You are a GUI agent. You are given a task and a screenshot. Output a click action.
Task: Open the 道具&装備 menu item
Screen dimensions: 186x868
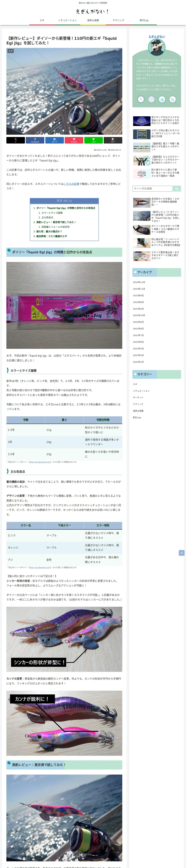(x=93, y=20)
